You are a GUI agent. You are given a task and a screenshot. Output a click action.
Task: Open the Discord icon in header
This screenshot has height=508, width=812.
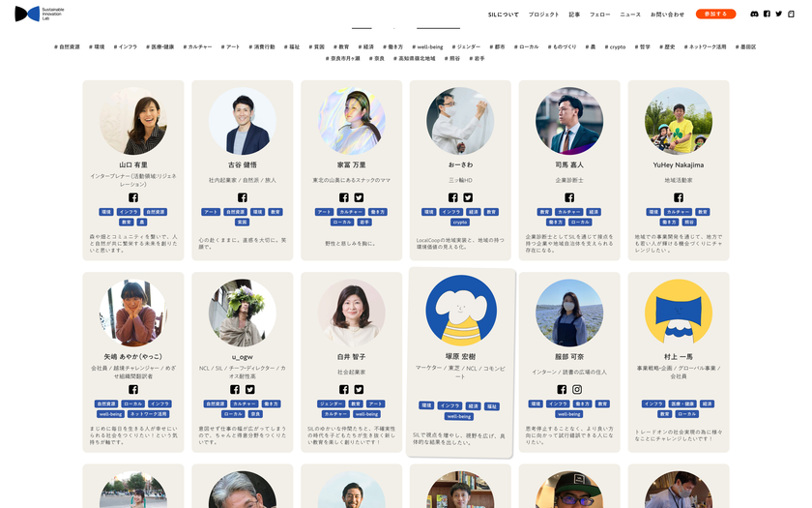pos(754,14)
